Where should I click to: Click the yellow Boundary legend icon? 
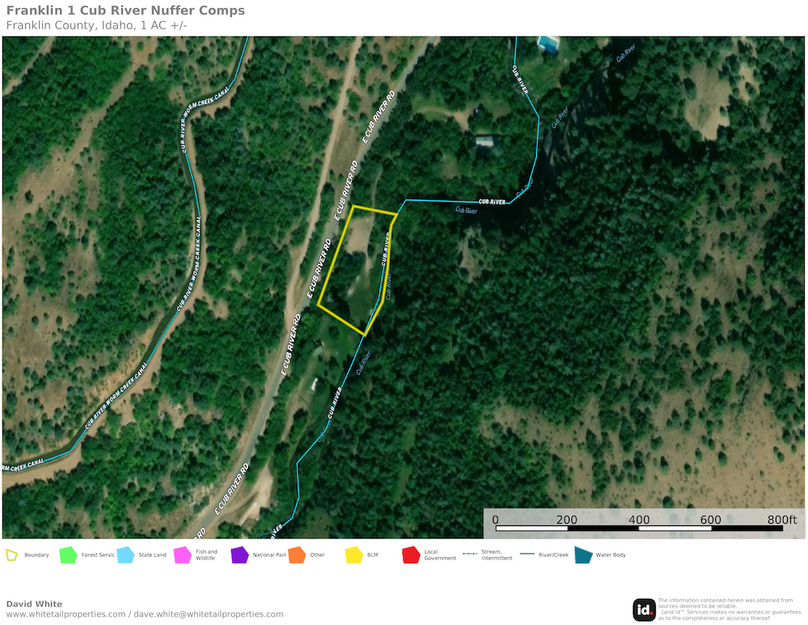11,555
